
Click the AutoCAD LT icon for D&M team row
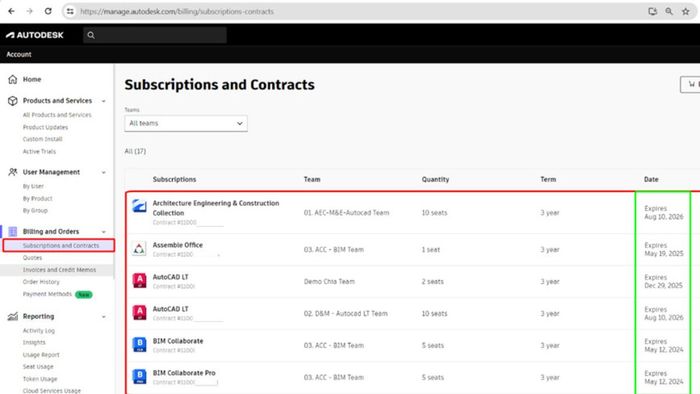139,312
